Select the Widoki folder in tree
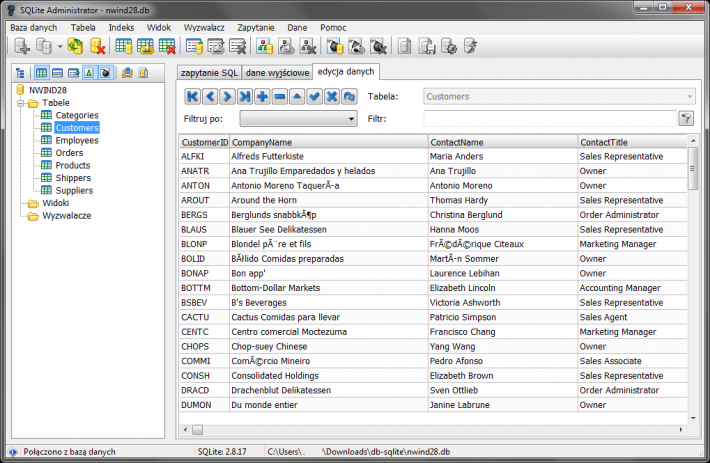Image resolution: width=710 pixels, height=463 pixels. [x=55, y=203]
